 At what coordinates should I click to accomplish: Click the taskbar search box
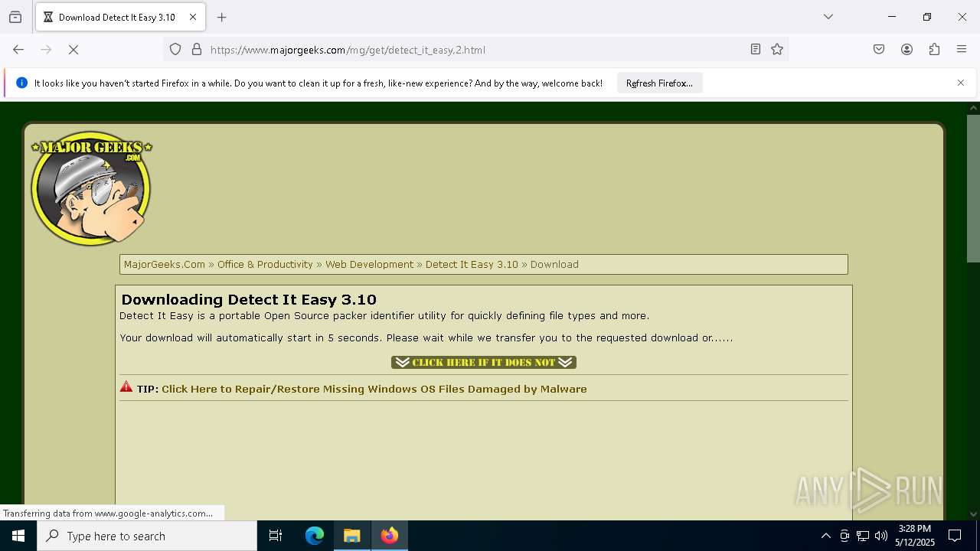pos(147,536)
